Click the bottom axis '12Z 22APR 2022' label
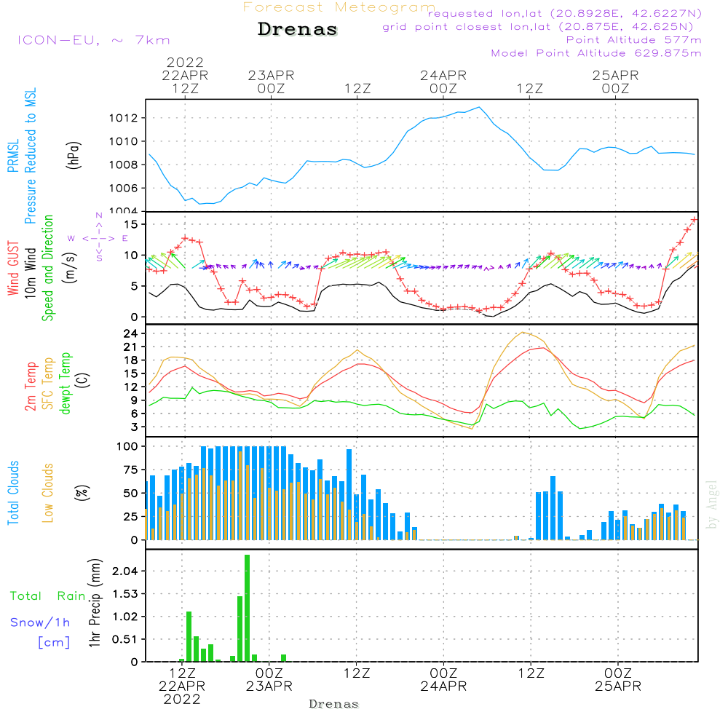 pyautogui.click(x=182, y=686)
